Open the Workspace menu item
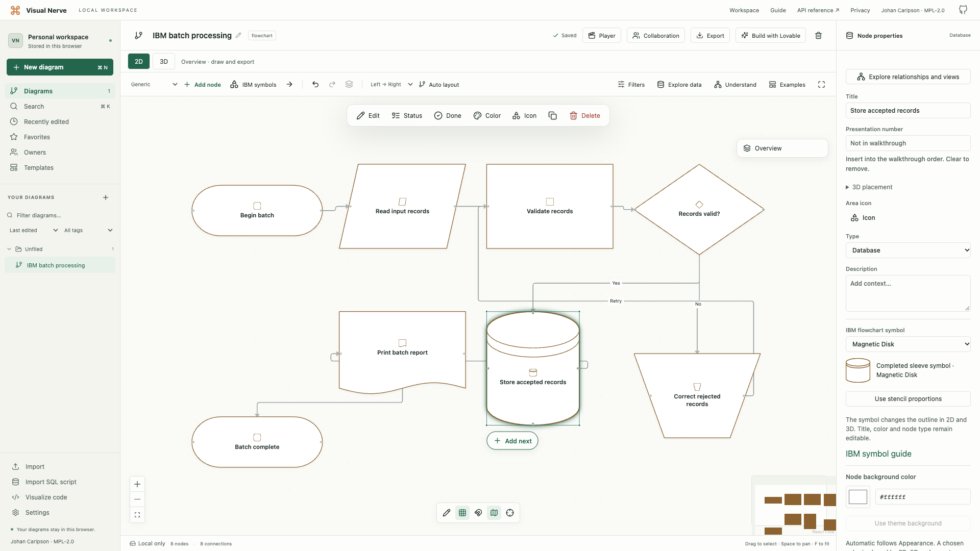Viewport: 980px width, 551px height. point(744,10)
